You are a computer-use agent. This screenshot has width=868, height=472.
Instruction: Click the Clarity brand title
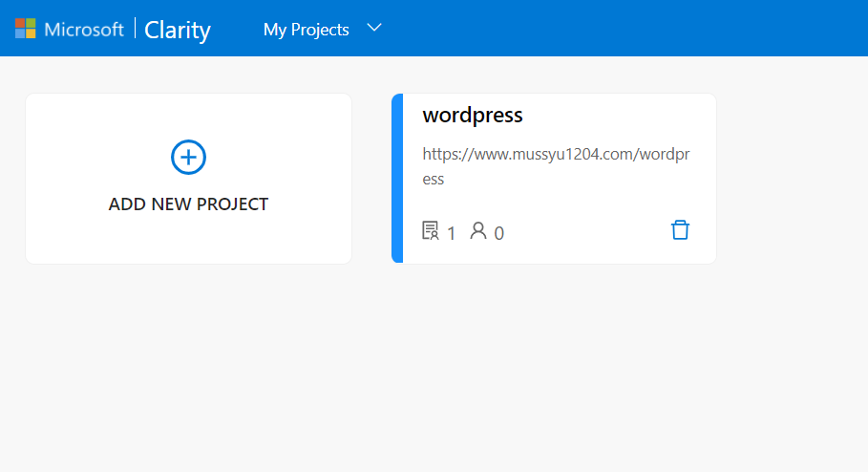(x=178, y=30)
